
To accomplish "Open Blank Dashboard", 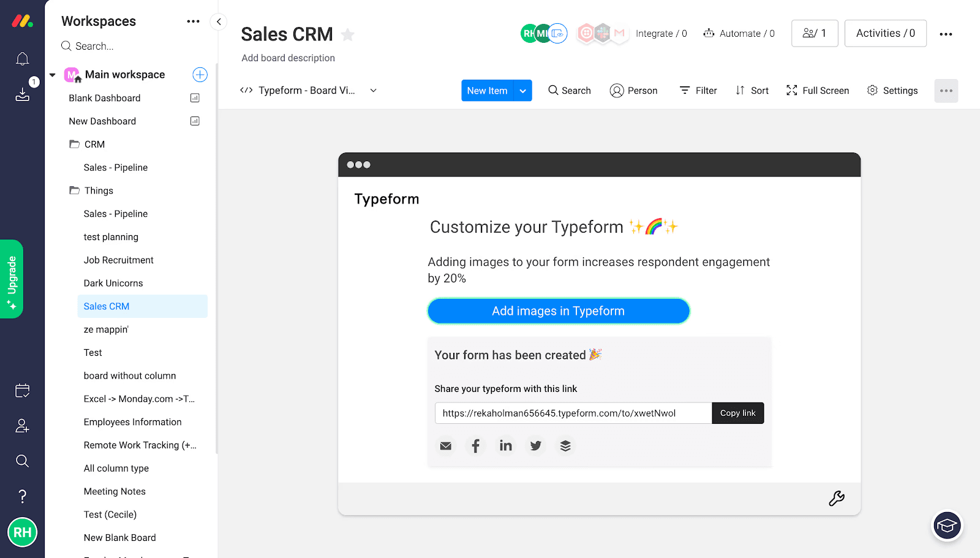I will pyautogui.click(x=105, y=98).
